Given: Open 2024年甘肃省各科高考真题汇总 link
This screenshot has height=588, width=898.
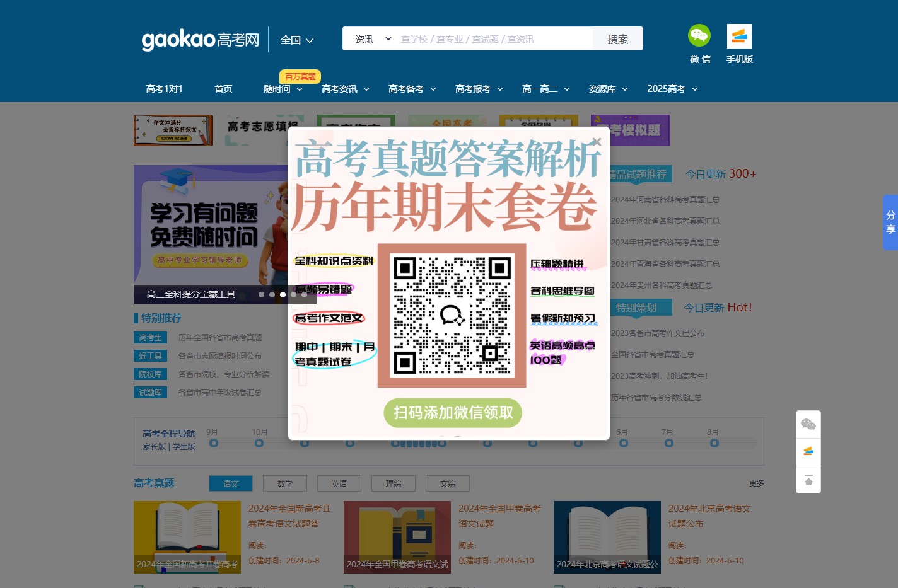Looking at the screenshot, I should [665, 243].
